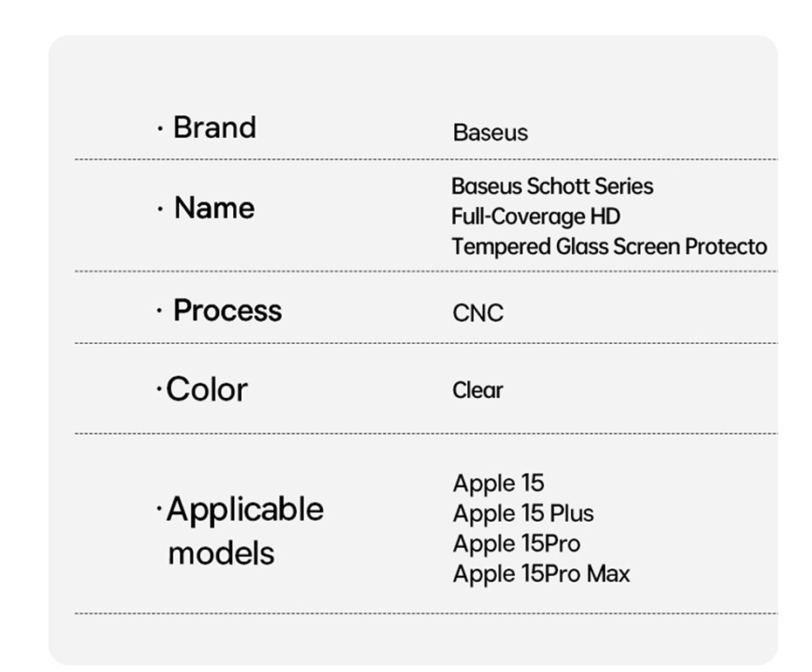
Task: Click the Brand label
Action: pos(215,127)
